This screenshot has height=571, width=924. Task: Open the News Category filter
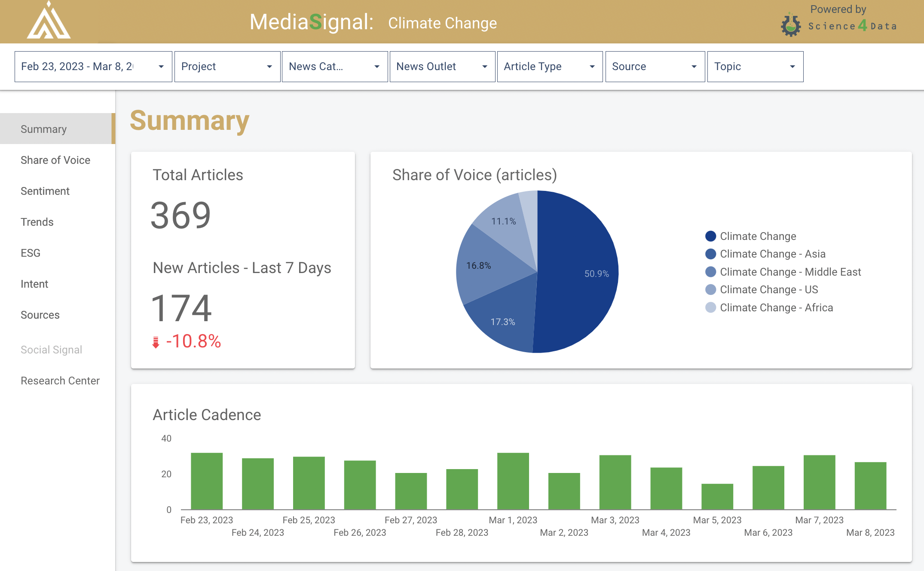click(x=335, y=67)
